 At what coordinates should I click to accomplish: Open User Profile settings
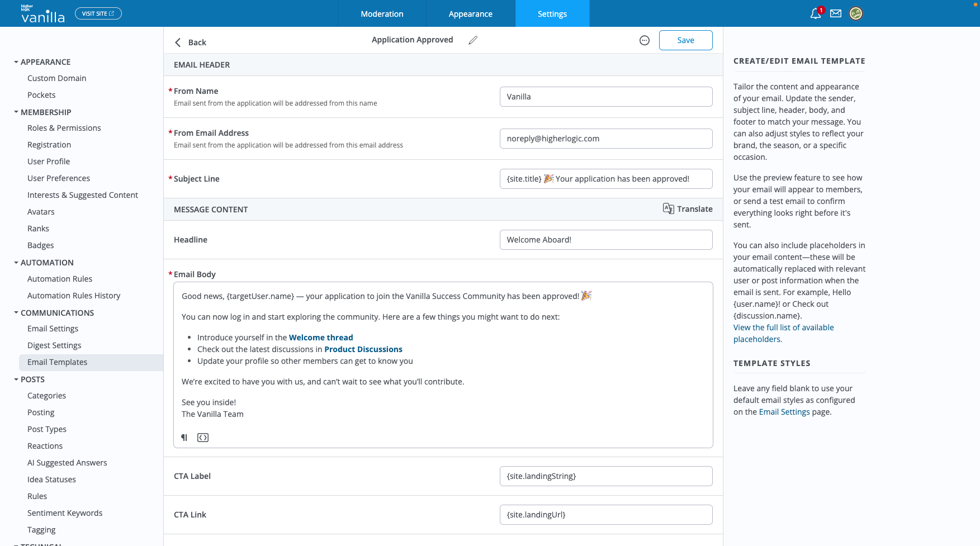(49, 162)
